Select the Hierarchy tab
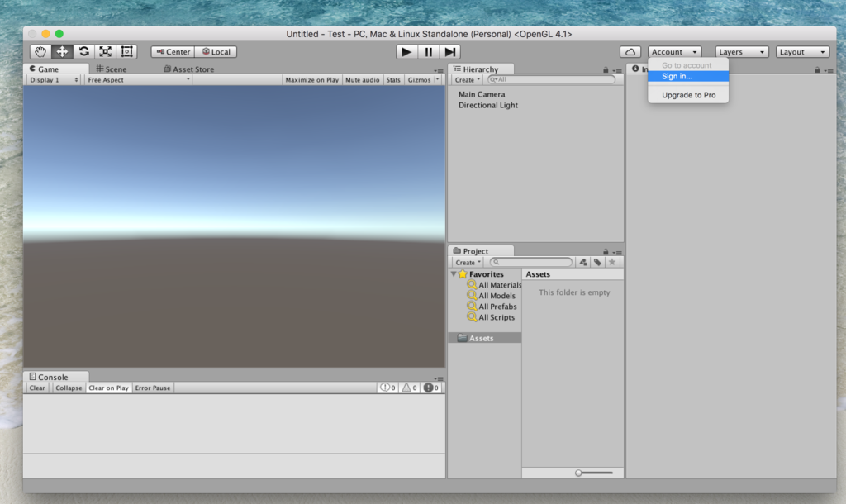846x504 pixels. click(x=481, y=69)
